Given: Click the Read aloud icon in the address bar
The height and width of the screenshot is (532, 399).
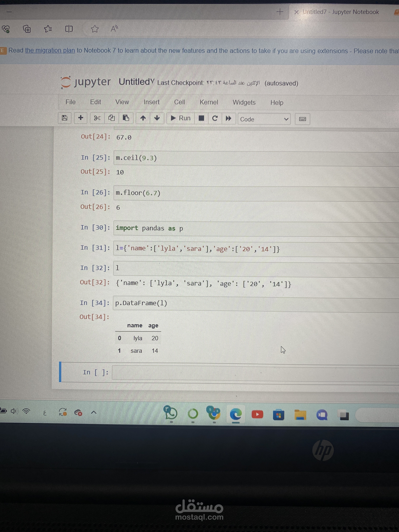Looking at the screenshot, I should 114,29.
